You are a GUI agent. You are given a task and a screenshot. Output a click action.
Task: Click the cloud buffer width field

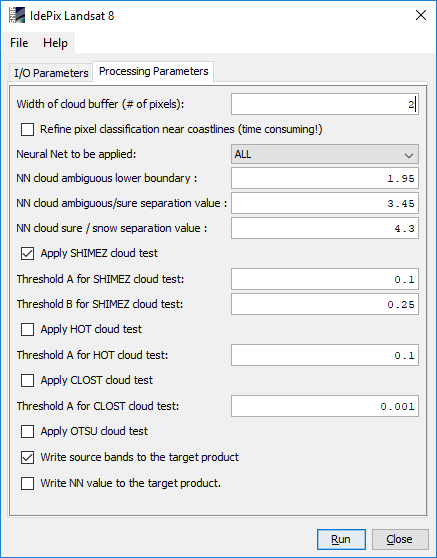(325, 104)
